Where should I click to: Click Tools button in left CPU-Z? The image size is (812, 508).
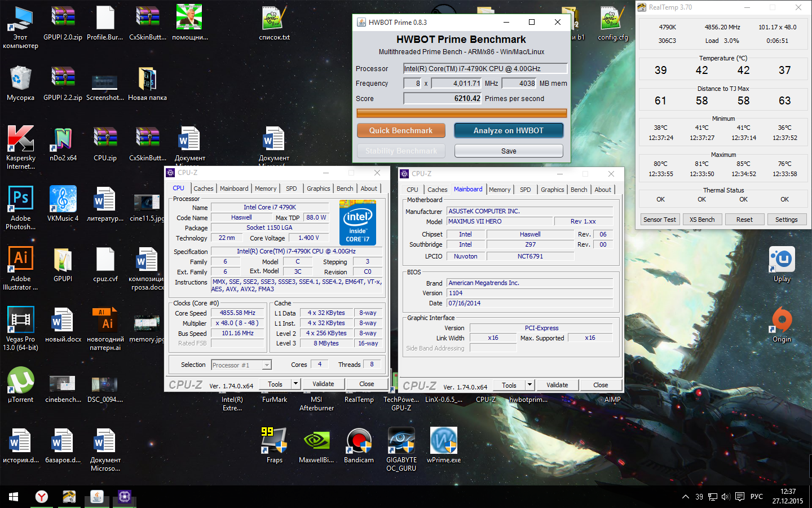tap(275, 384)
